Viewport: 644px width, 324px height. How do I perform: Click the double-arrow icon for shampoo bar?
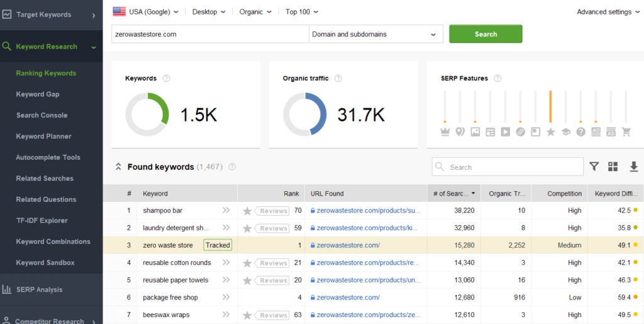tap(226, 210)
